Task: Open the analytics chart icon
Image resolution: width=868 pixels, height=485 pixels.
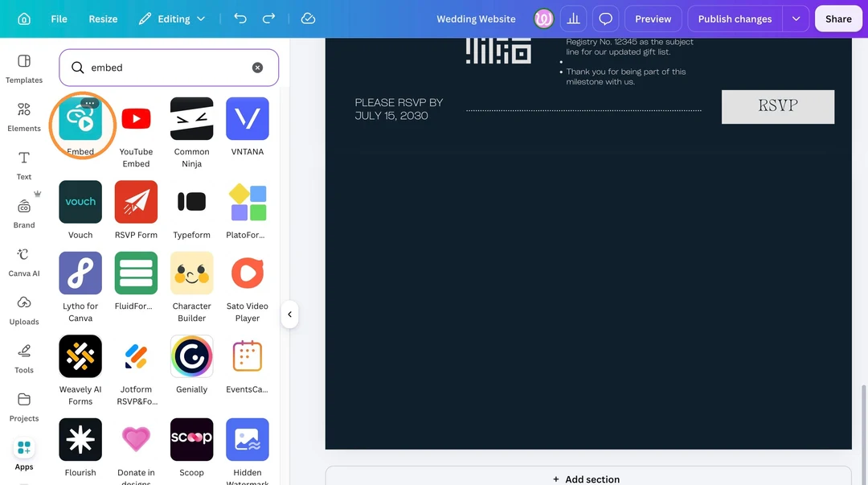Action: coord(574,18)
